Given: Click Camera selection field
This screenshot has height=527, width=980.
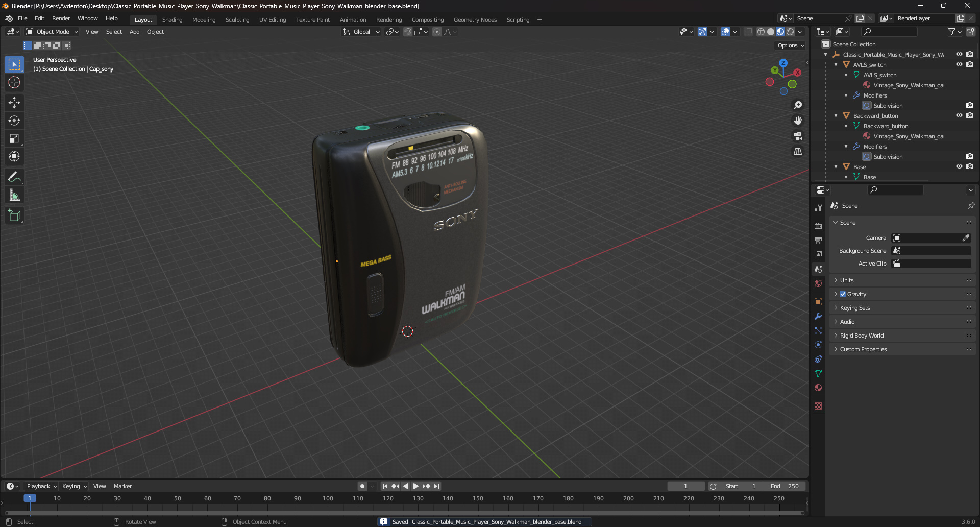Looking at the screenshot, I should [931, 238].
